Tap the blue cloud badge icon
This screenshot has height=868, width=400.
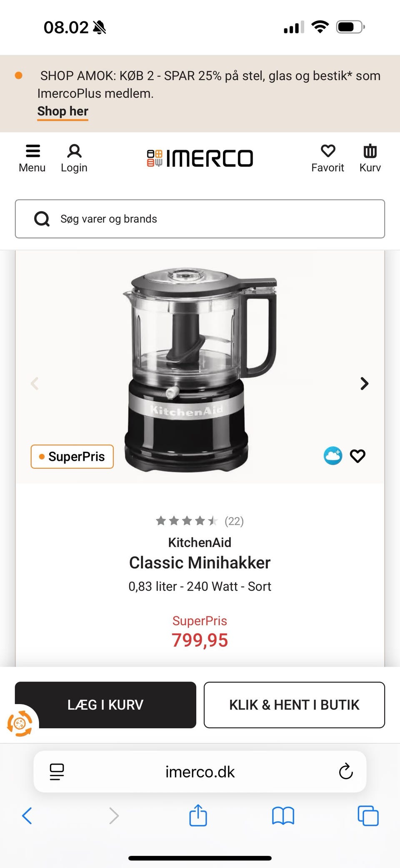click(x=333, y=456)
